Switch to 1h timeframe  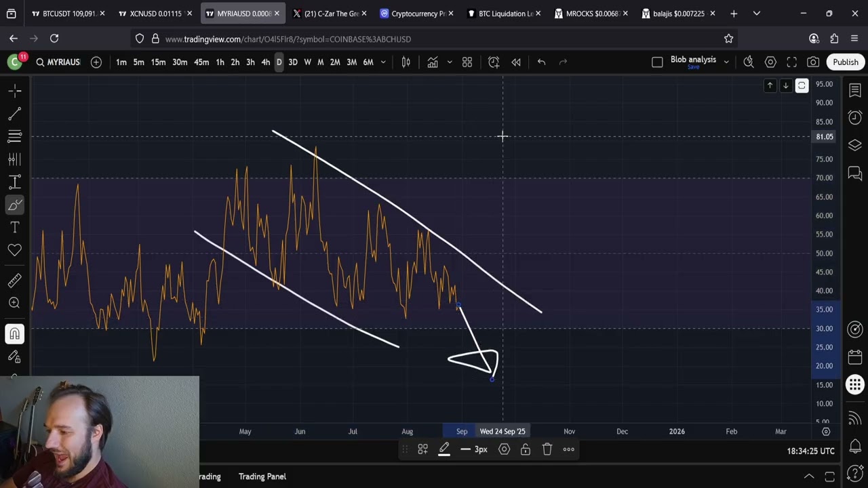tap(220, 62)
